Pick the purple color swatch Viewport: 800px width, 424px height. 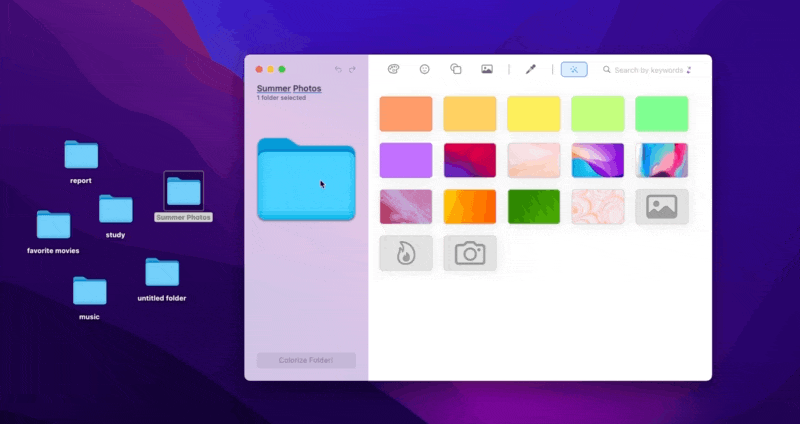coord(406,160)
